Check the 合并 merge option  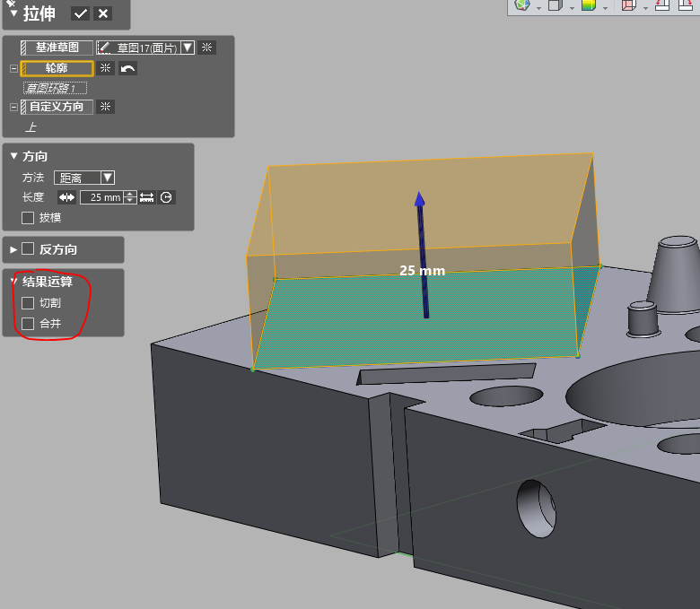tap(28, 323)
